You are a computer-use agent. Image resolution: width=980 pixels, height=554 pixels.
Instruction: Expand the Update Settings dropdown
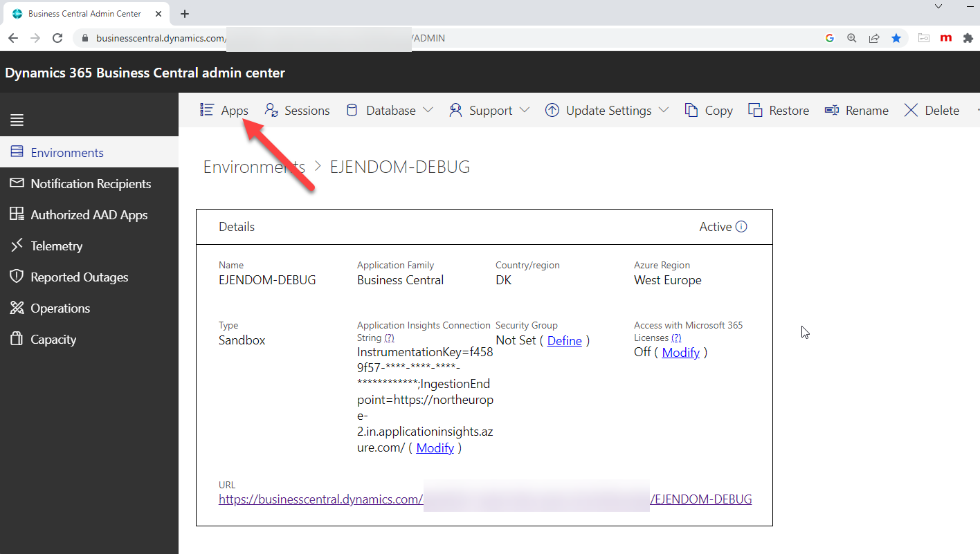coord(607,110)
